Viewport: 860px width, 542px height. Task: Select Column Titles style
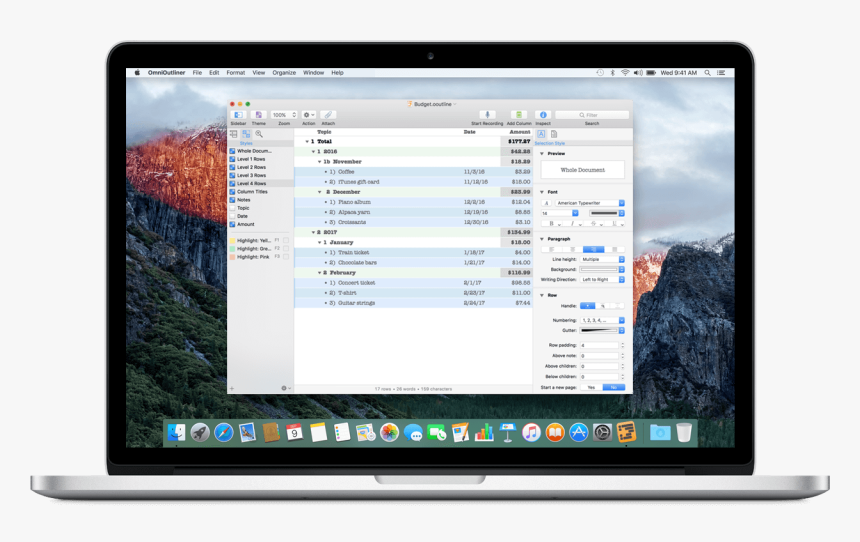(261, 191)
